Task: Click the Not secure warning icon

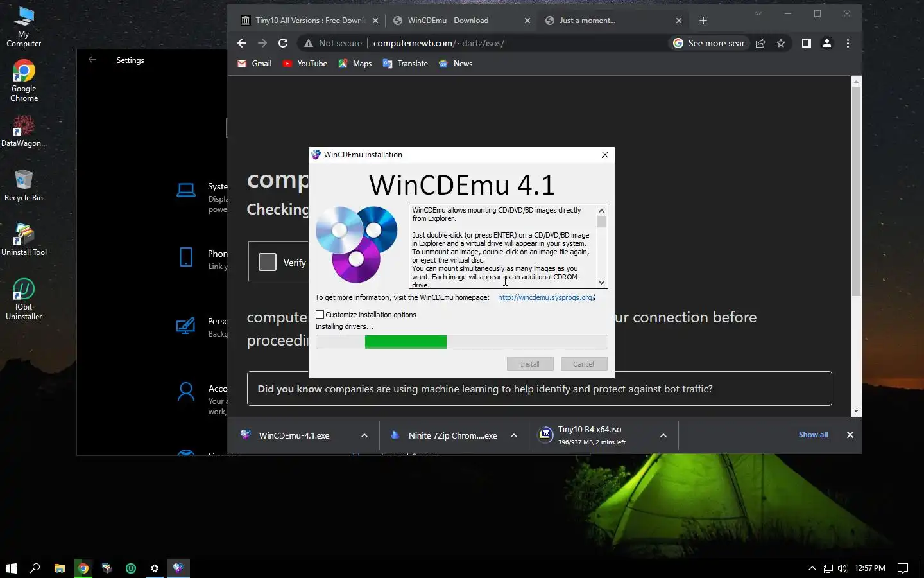Action: click(309, 43)
